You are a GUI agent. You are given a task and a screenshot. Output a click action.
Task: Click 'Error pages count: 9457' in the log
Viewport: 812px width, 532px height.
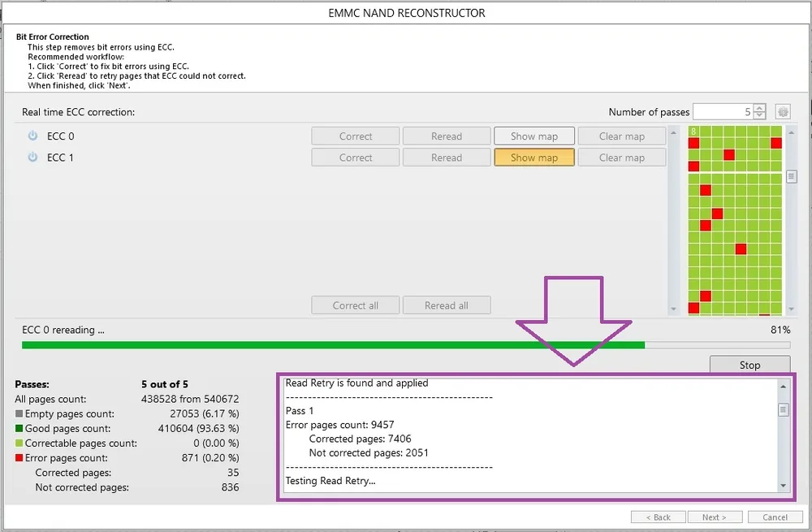[339, 425]
